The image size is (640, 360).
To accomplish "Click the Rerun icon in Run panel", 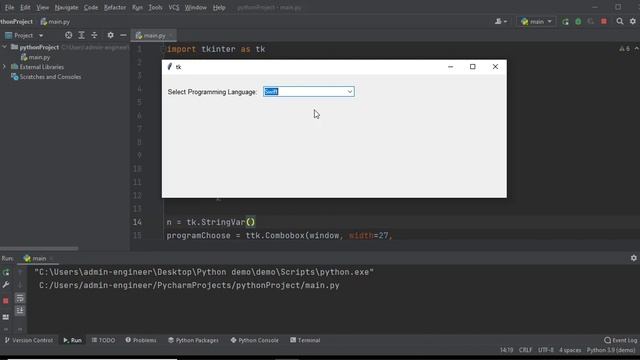I will tap(6, 272).
